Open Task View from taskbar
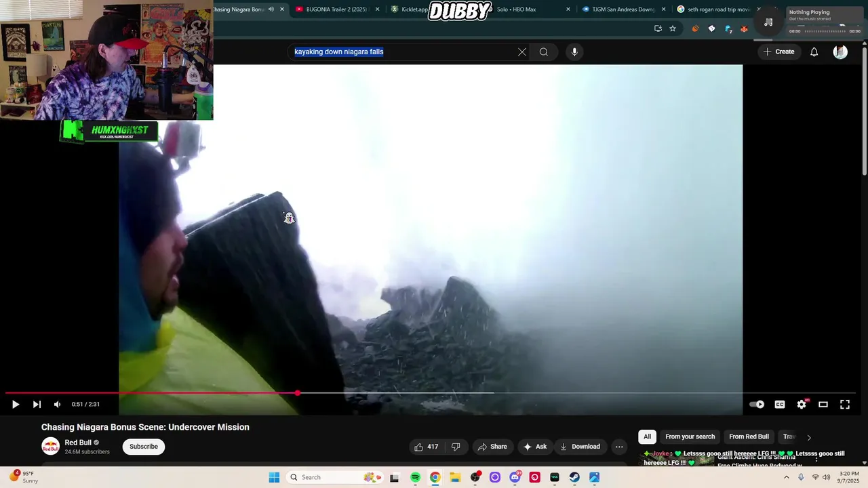This screenshot has width=868, height=488. 395,477
